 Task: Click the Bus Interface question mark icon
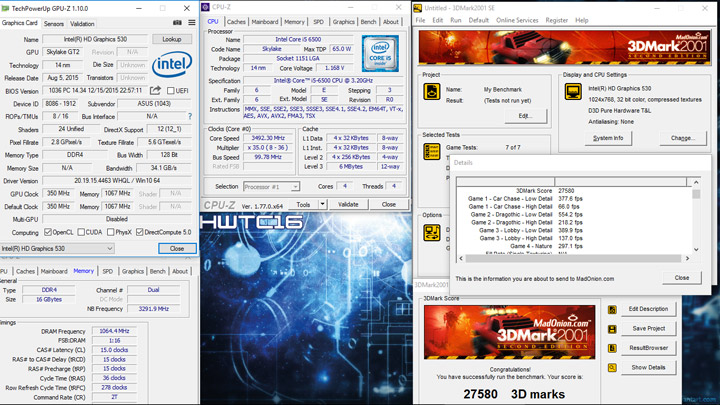(190, 116)
